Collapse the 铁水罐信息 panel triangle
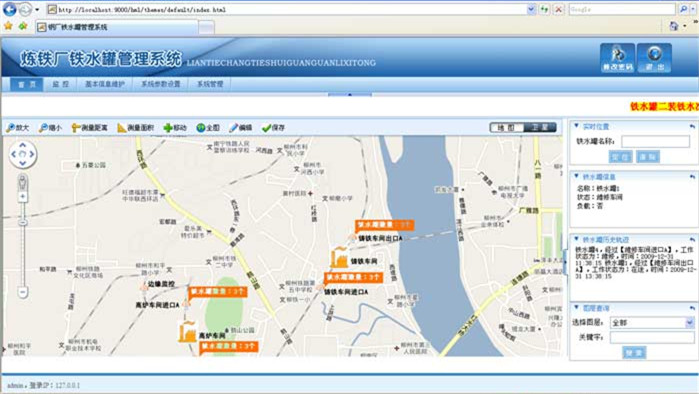The height and width of the screenshot is (394, 699). click(x=576, y=176)
